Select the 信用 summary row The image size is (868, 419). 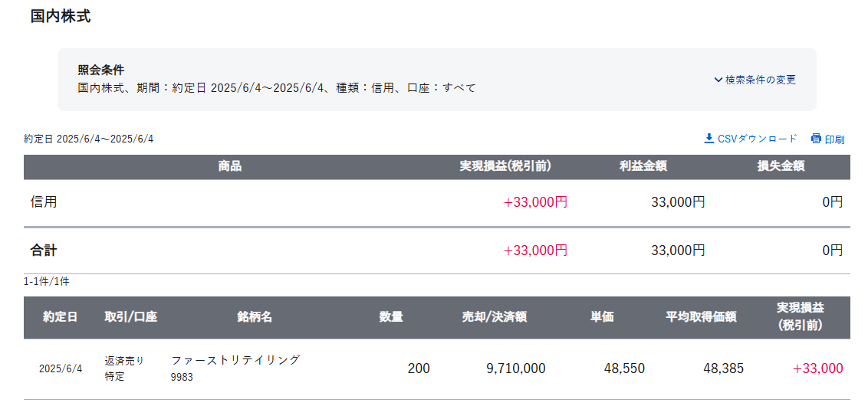[437, 202]
